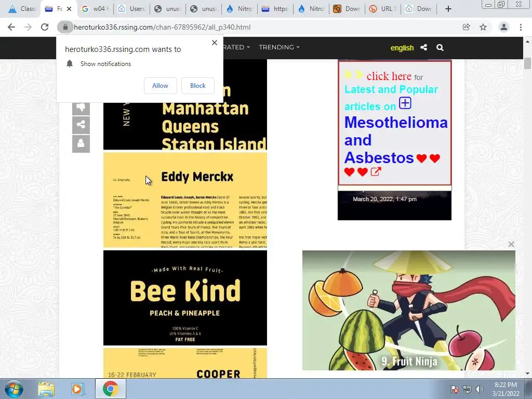Open the Action Center flag tray icon
532x399 pixels.
tap(454, 389)
